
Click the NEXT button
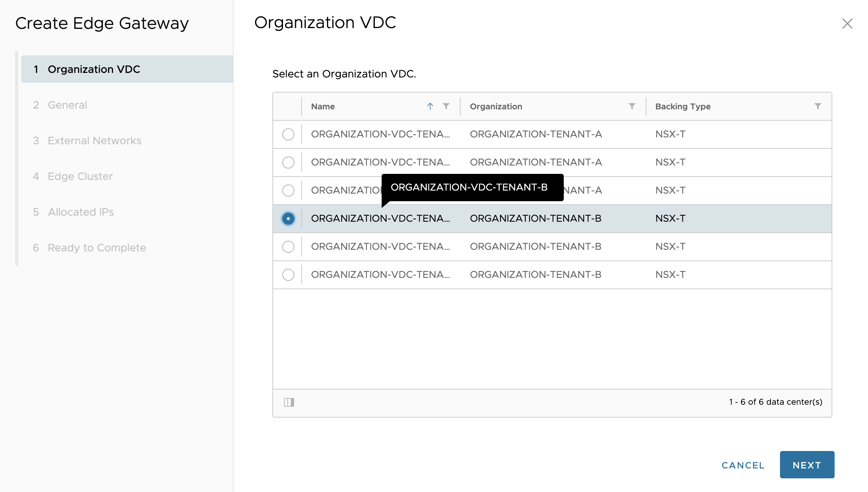pos(807,465)
